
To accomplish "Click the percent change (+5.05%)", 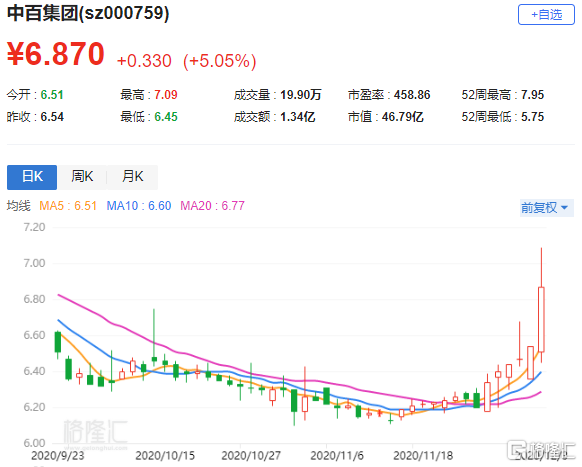I will click(220, 61).
